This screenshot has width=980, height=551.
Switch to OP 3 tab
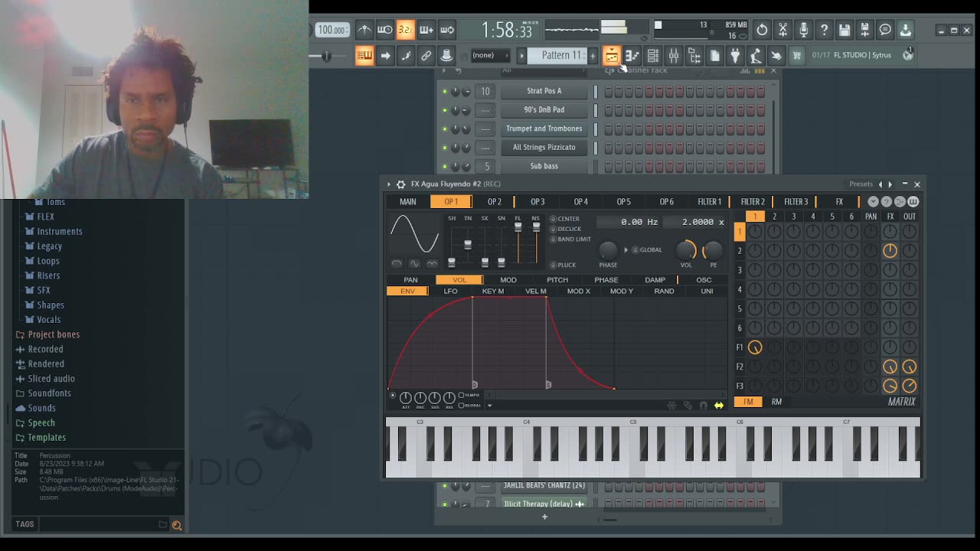coord(537,202)
